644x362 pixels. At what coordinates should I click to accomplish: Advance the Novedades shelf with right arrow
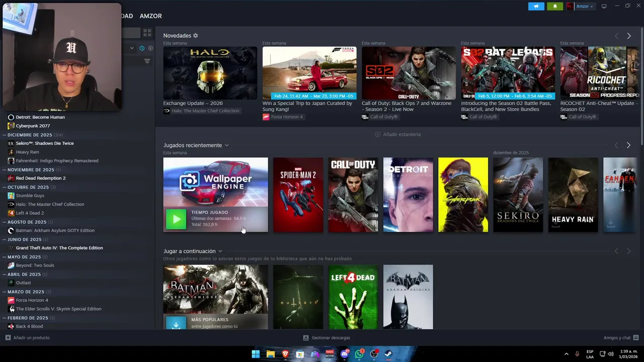[628, 36]
